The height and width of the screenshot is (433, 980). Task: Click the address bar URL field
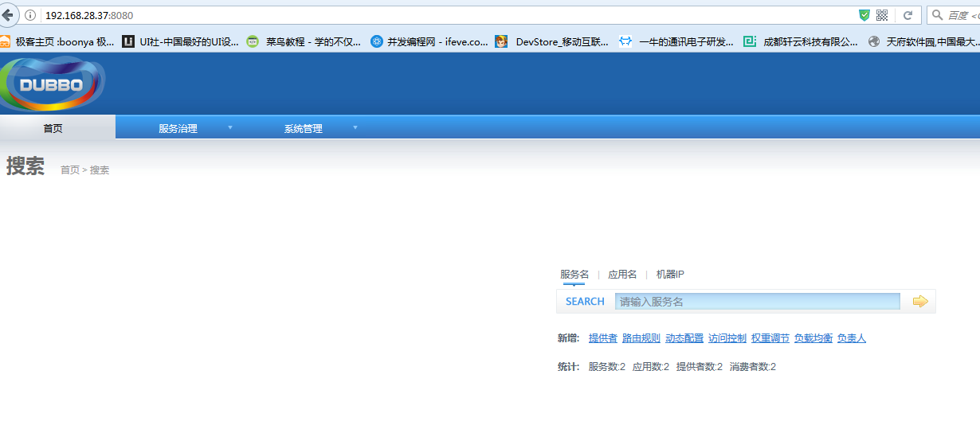pyautogui.click(x=446, y=15)
